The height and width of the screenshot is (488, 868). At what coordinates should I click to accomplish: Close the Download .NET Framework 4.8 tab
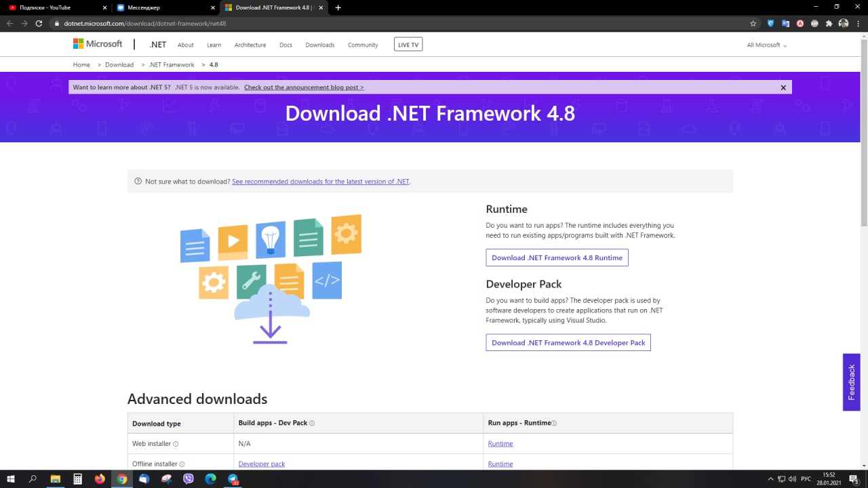[321, 7]
